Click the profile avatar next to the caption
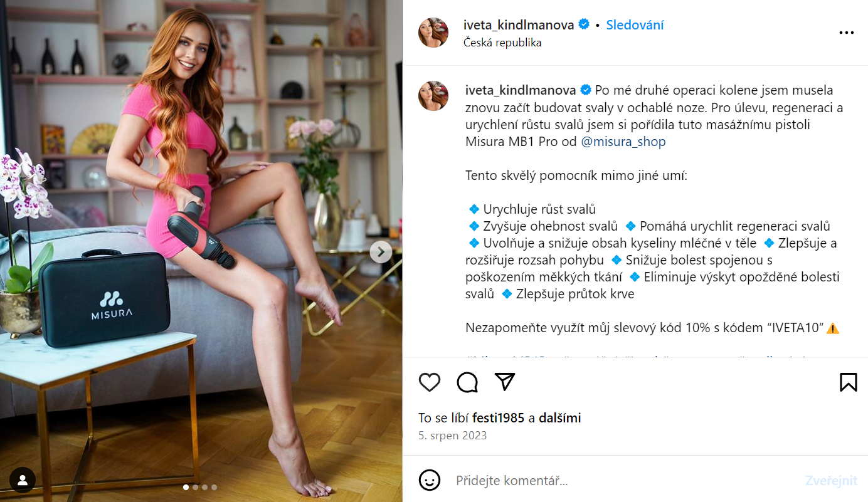Image resolution: width=868 pixels, height=502 pixels. (x=433, y=95)
